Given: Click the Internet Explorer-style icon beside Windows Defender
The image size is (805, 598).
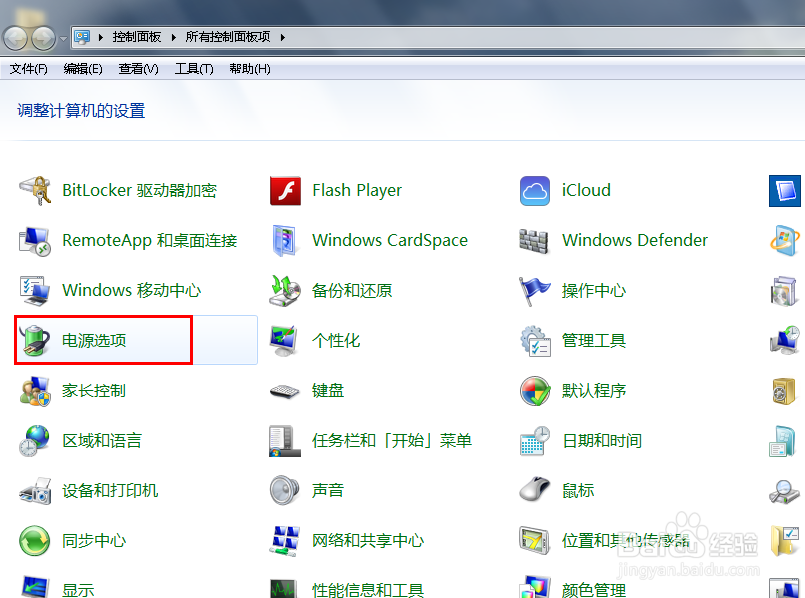Looking at the screenshot, I should [785, 241].
